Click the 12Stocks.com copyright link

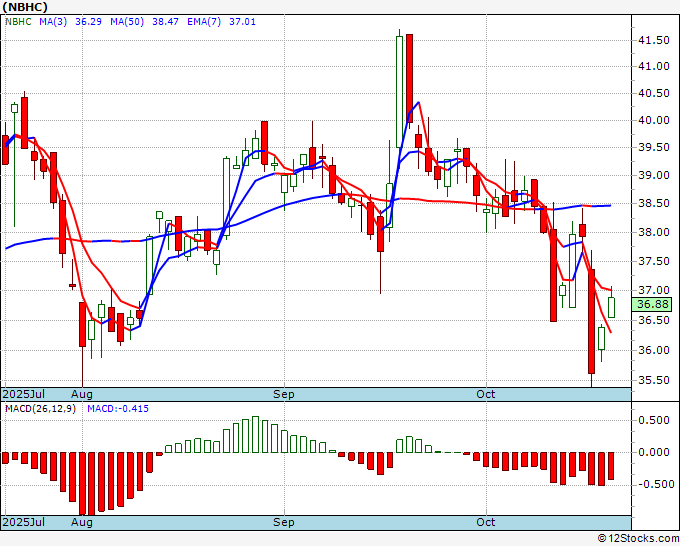pyautogui.click(x=638, y=539)
